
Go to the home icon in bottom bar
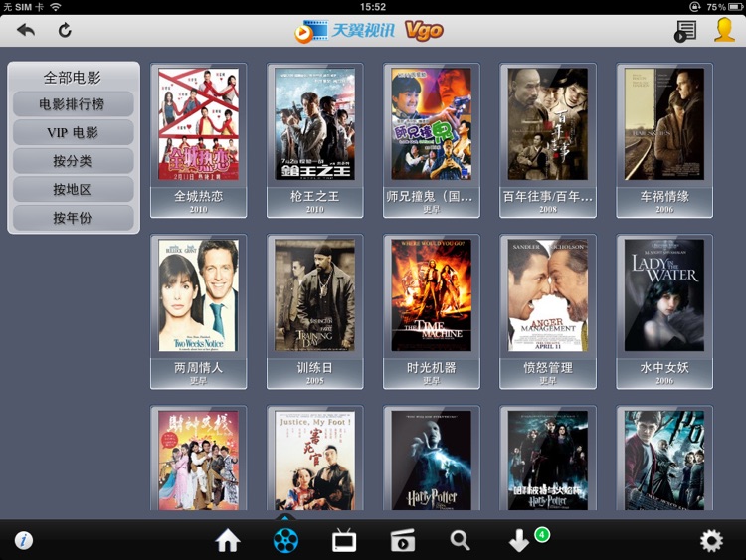tap(228, 540)
